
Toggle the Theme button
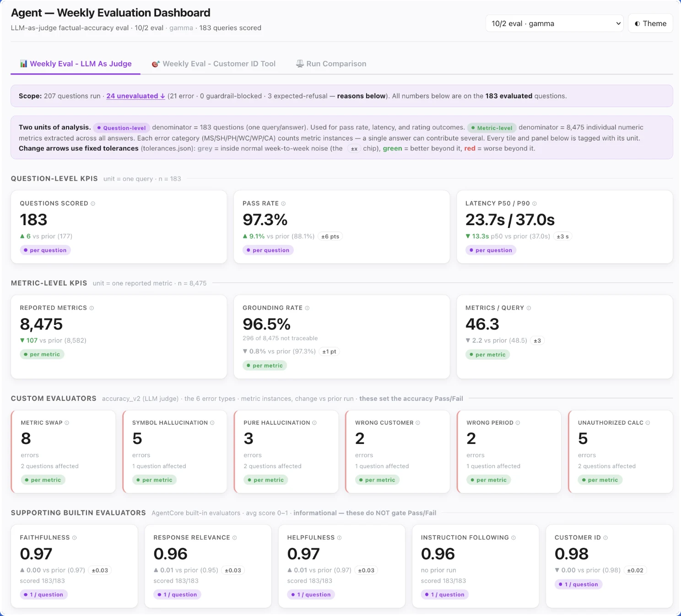click(650, 23)
